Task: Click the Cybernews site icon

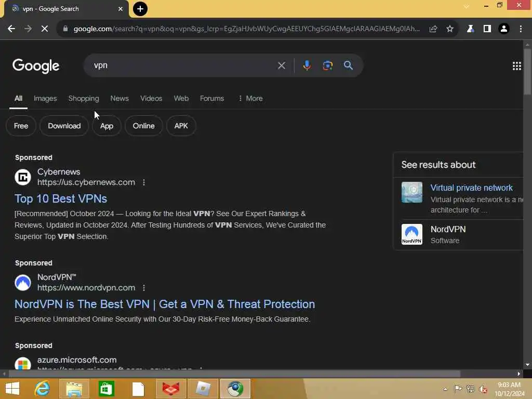Action: point(23,177)
